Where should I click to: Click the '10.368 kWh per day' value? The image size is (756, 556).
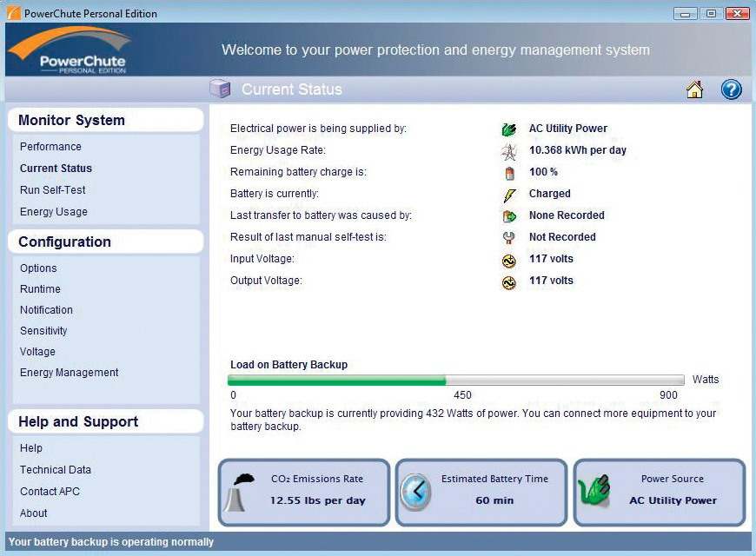578,150
